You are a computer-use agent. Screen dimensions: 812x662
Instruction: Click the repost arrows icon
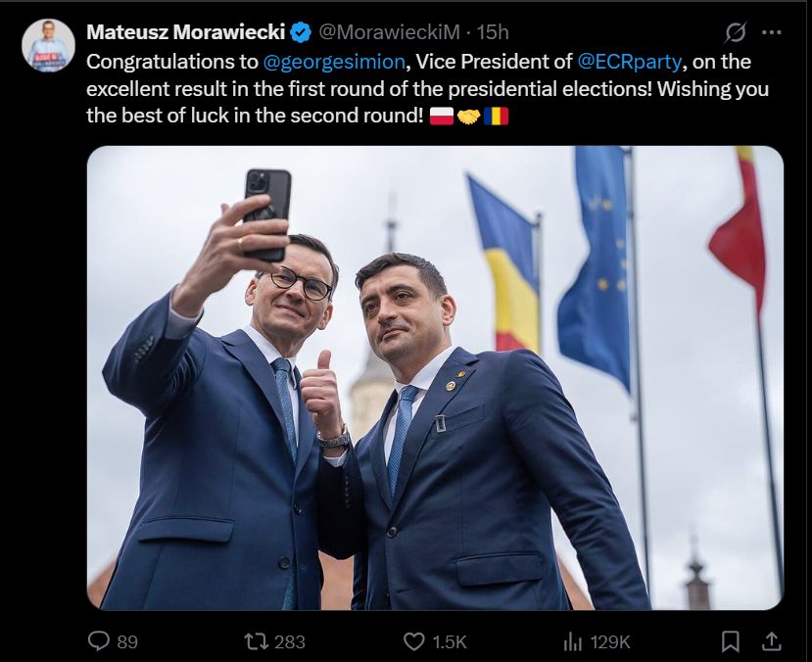[257, 641]
